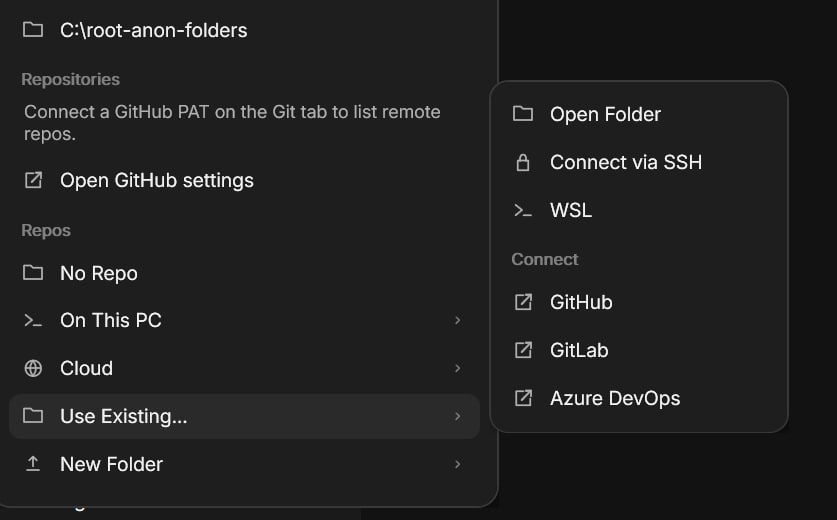Open the Cloud submenu item
The width and height of the screenshot is (837, 520).
244,368
